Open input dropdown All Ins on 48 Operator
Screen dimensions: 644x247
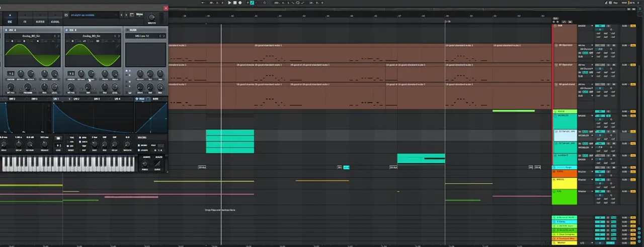pyautogui.click(x=585, y=45)
